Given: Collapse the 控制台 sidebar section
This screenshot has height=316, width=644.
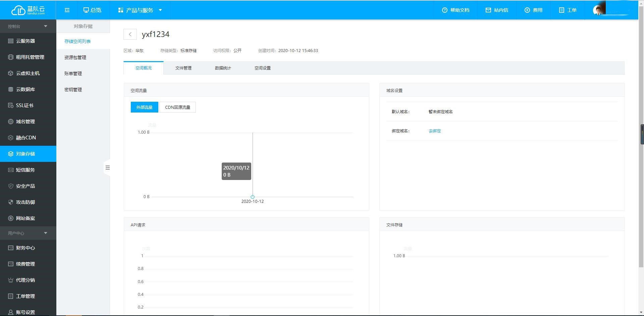Looking at the screenshot, I should [46, 26].
